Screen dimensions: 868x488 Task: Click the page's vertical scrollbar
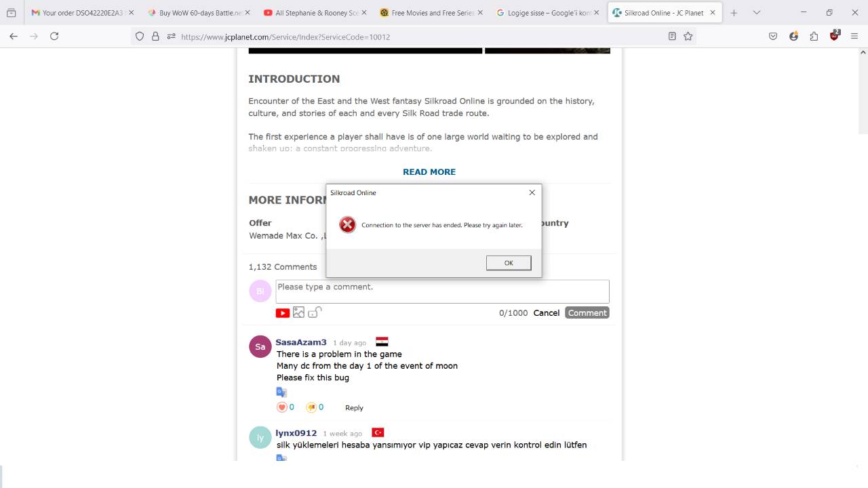(863, 95)
